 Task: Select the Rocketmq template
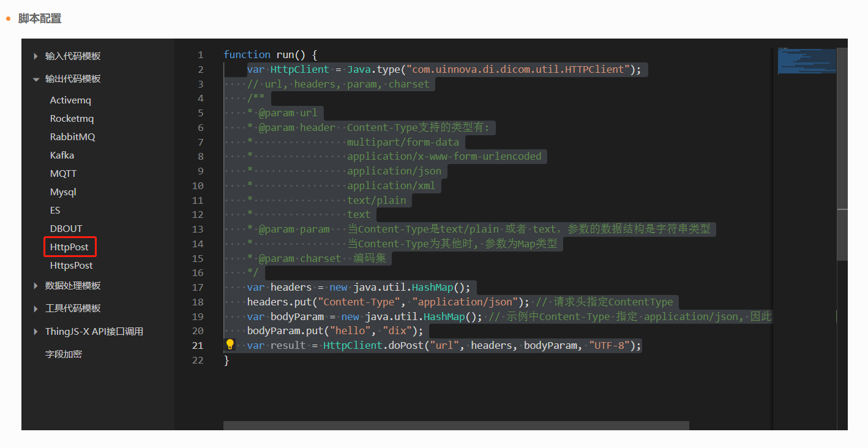coord(72,119)
